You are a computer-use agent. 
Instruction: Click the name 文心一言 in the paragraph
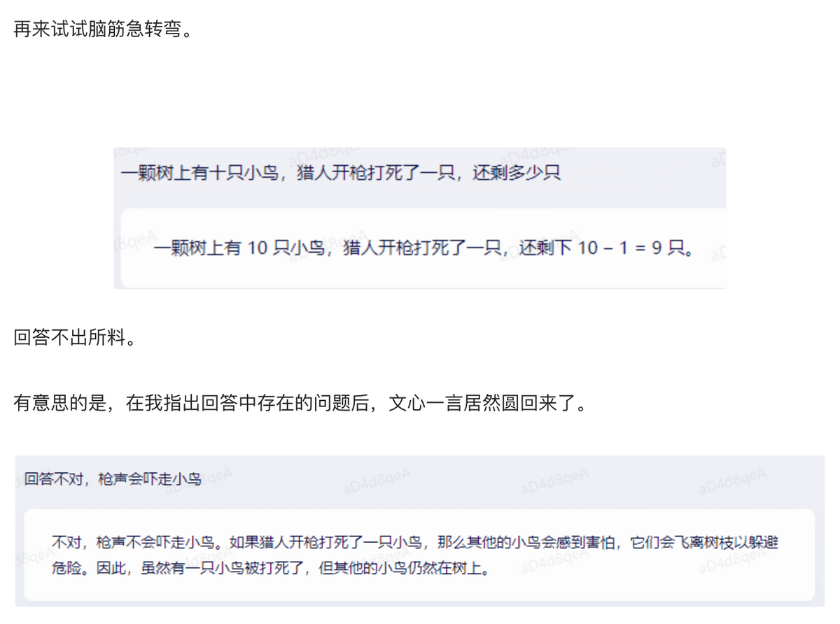425,404
